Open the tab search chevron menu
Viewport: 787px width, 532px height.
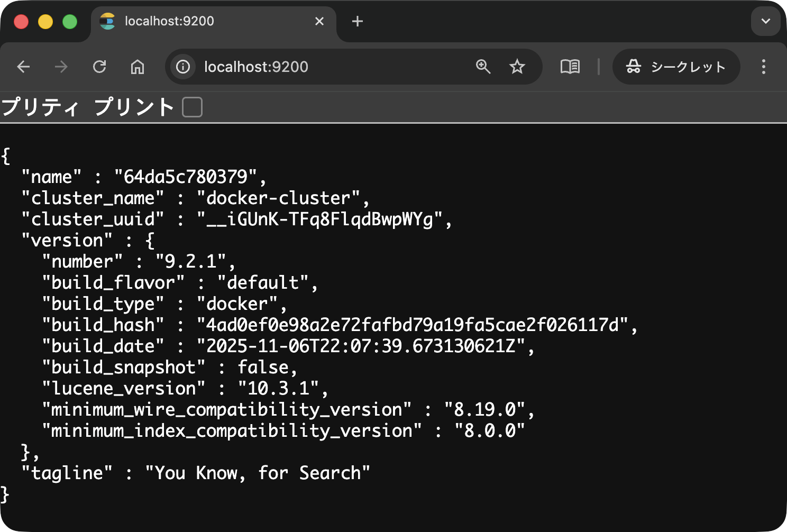765,21
